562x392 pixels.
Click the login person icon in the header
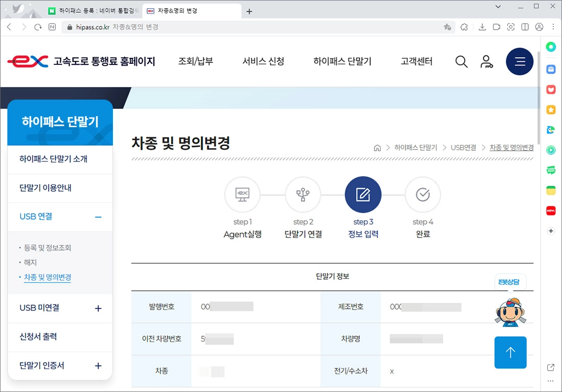point(487,61)
